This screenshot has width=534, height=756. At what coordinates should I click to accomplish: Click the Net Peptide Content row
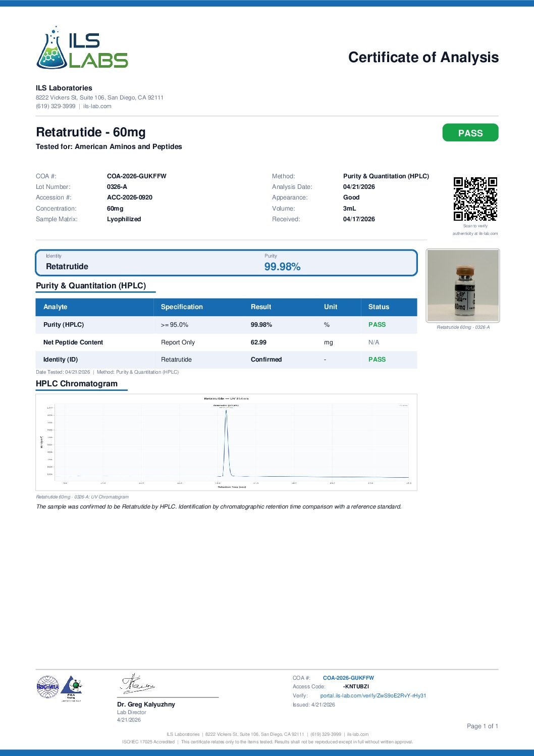[x=226, y=342]
